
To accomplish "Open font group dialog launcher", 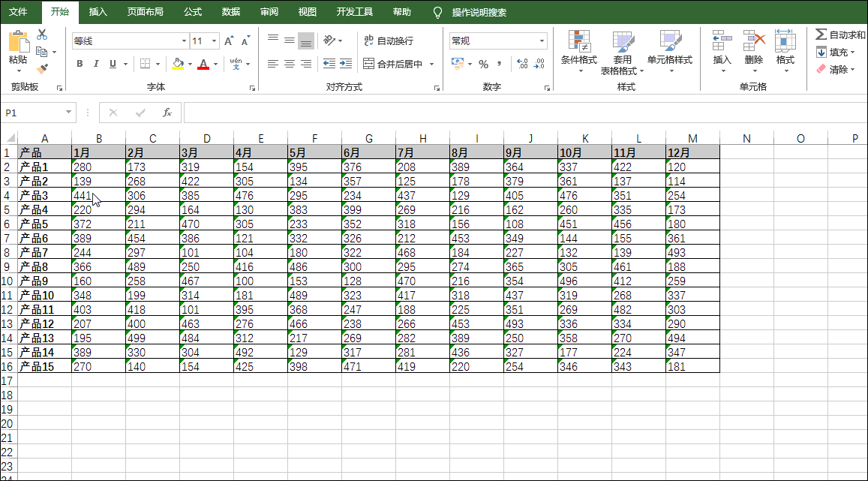I will point(252,89).
